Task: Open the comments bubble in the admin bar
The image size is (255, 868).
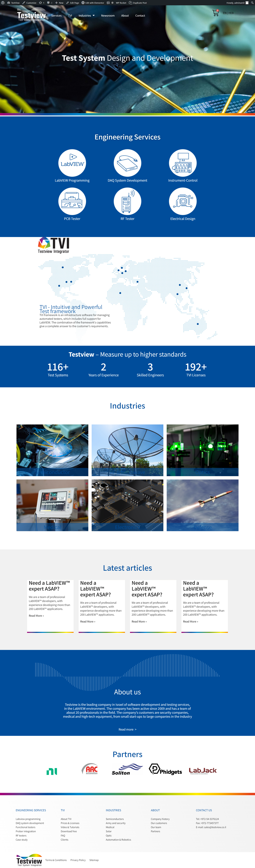Action: pos(50,3)
